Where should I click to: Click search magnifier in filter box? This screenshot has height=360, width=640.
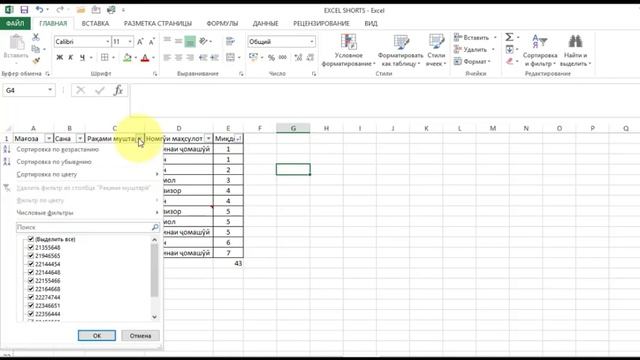tap(155, 227)
